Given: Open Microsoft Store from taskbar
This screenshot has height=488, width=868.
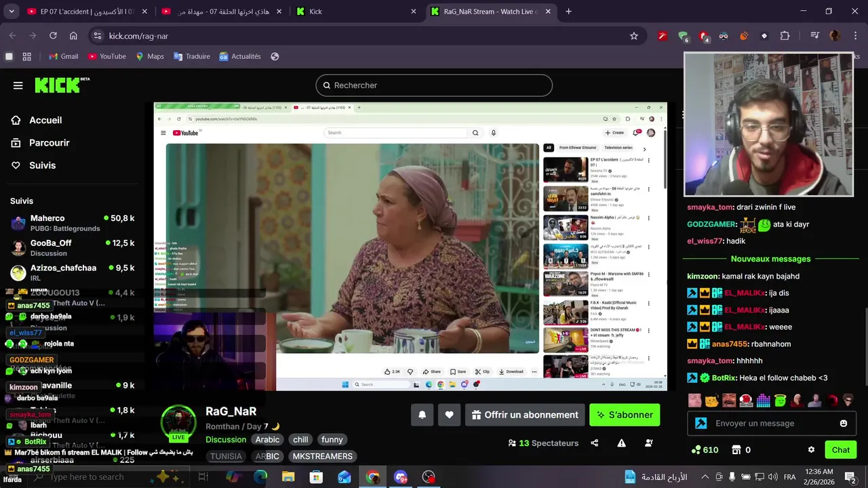Looking at the screenshot, I should pos(316,477).
